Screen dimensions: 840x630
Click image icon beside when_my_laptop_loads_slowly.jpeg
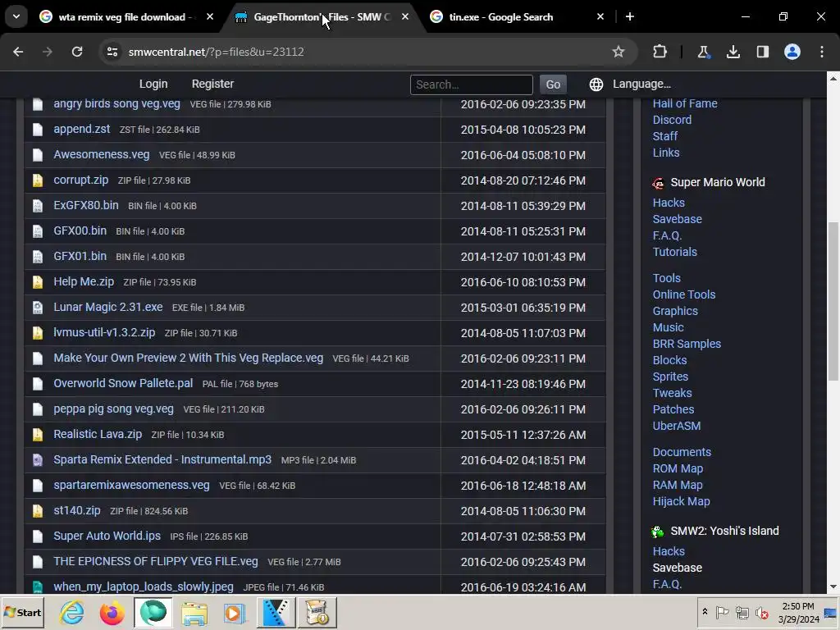[38, 587]
